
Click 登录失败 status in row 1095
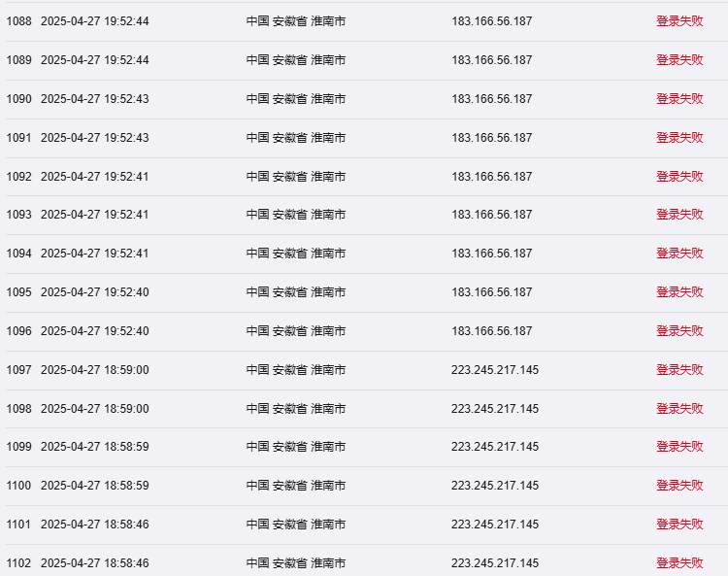679,292
